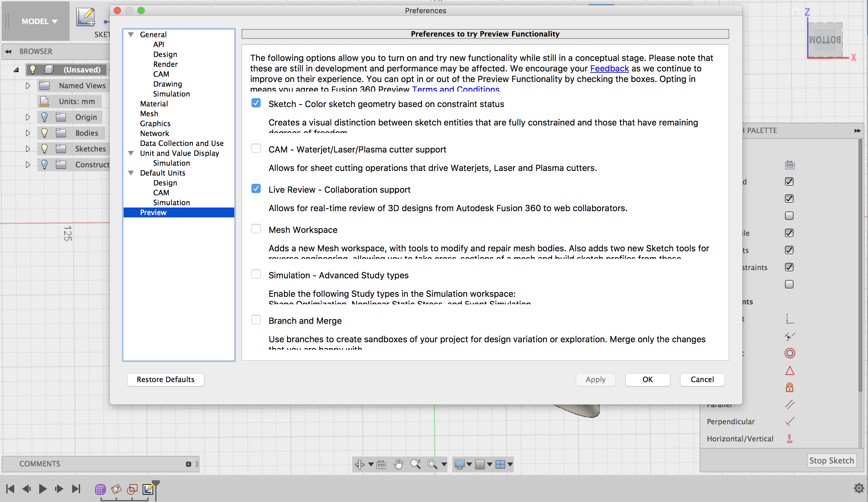The width and height of the screenshot is (868, 502).
Task: Open the MODEL workspace dropdown
Action: click(39, 21)
